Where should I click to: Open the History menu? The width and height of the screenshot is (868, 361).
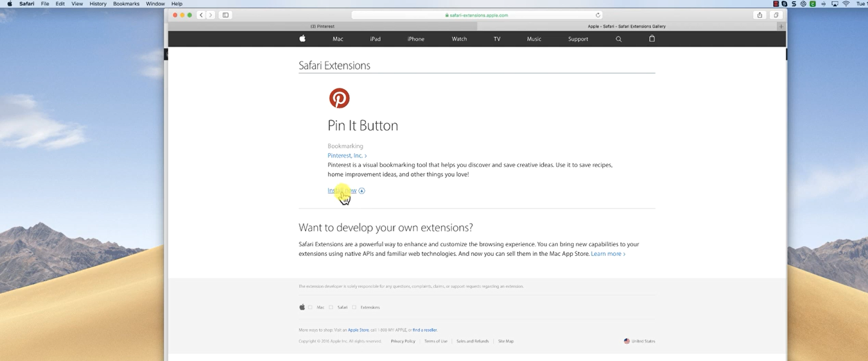click(x=98, y=4)
